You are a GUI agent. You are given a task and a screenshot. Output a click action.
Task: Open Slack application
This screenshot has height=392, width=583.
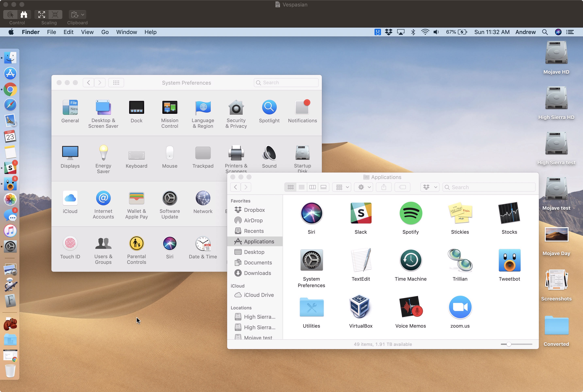(360, 213)
